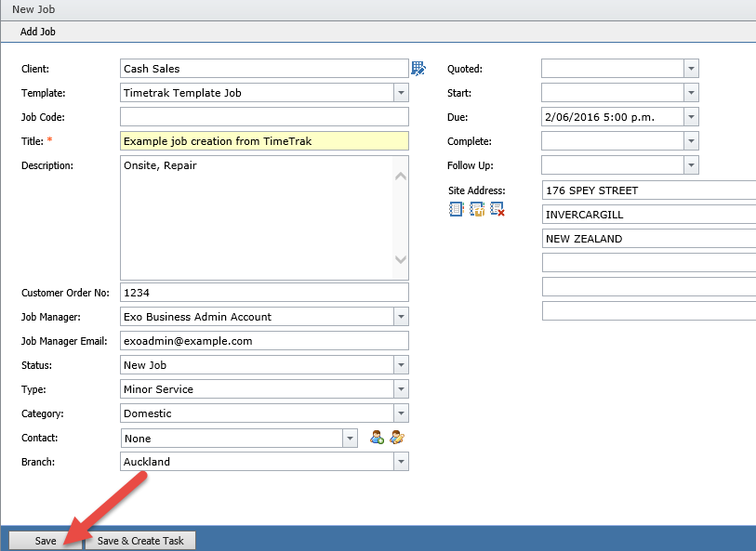This screenshot has height=551, width=756.
Task: Click the 176 SPEY STREET address field
Action: (x=649, y=190)
